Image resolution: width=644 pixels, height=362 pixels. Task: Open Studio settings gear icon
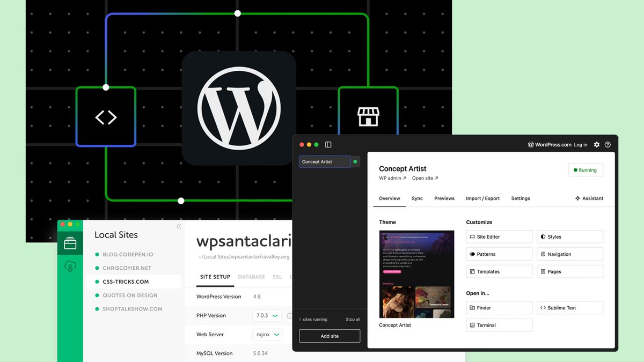pos(597,145)
